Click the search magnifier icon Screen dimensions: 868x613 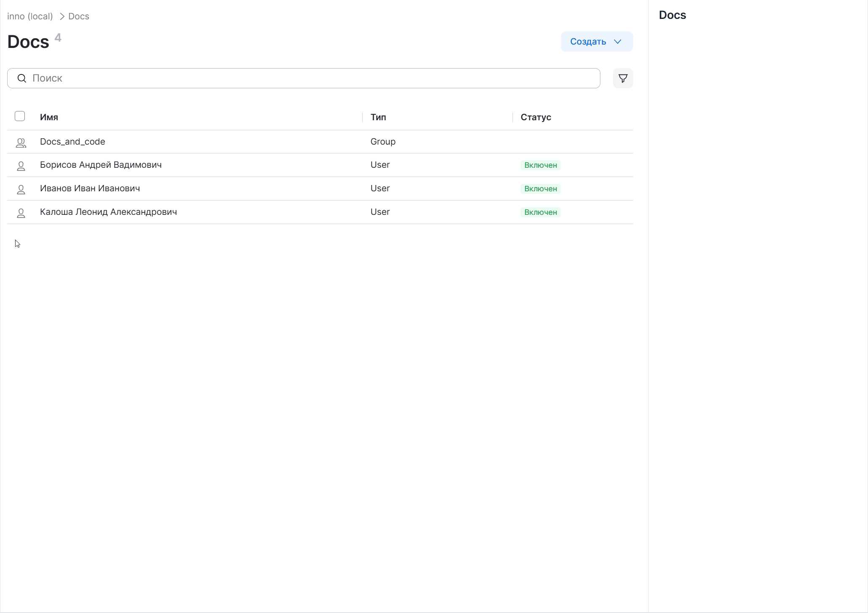click(x=22, y=78)
